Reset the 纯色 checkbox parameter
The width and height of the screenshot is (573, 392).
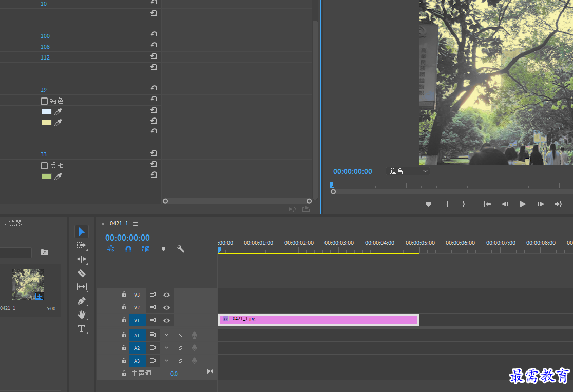pyautogui.click(x=154, y=99)
